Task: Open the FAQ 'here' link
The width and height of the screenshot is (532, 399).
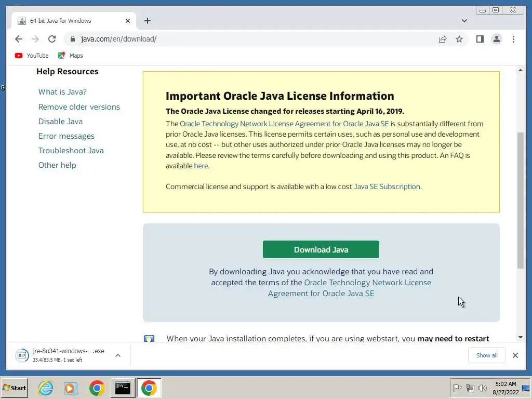Action: coord(201,166)
